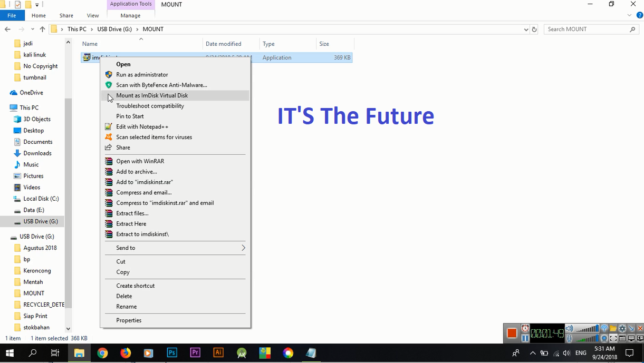Open the recordings folder from the recorder

[x=613, y=328]
